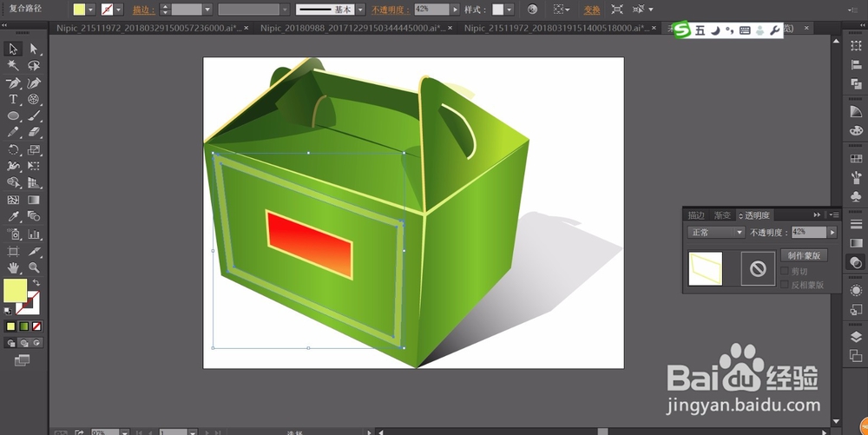Set paint mode to None
868x435 pixels.
point(36,326)
